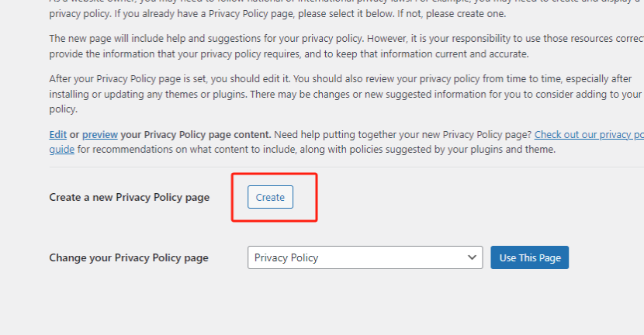The height and width of the screenshot is (335, 644).
Task: Click the paragraph starting "After your Privacy Policy page"
Action: coord(233,79)
